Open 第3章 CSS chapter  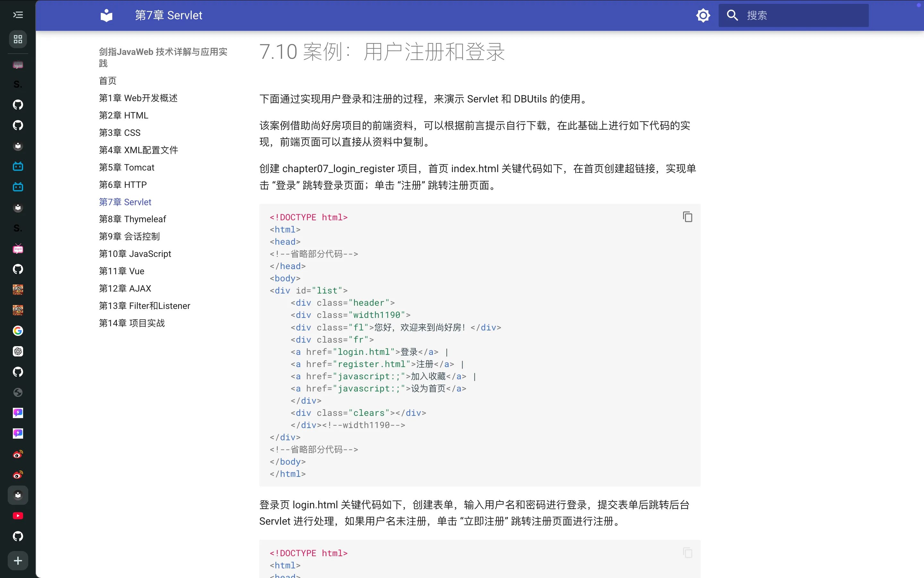[x=120, y=133]
